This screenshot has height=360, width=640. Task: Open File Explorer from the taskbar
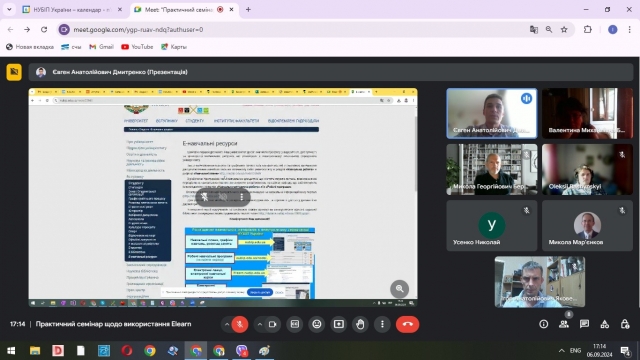click(x=35, y=351)
